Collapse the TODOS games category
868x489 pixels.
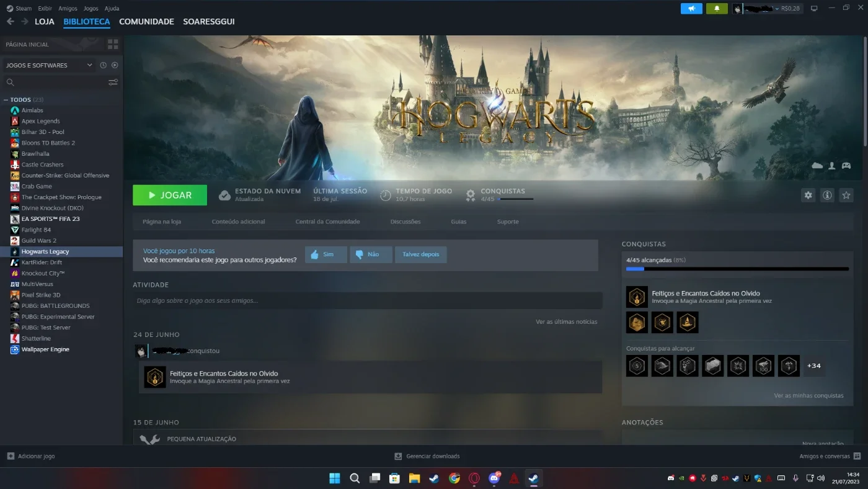[6, 100]
